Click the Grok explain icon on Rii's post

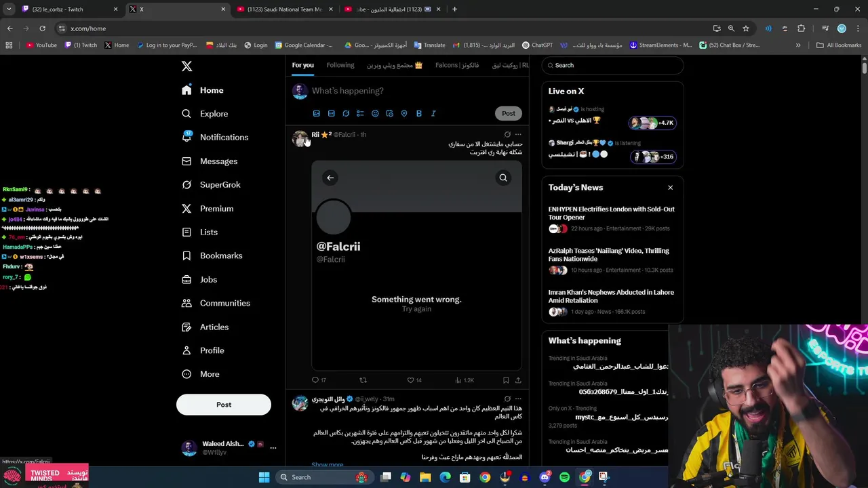point(507,134)
